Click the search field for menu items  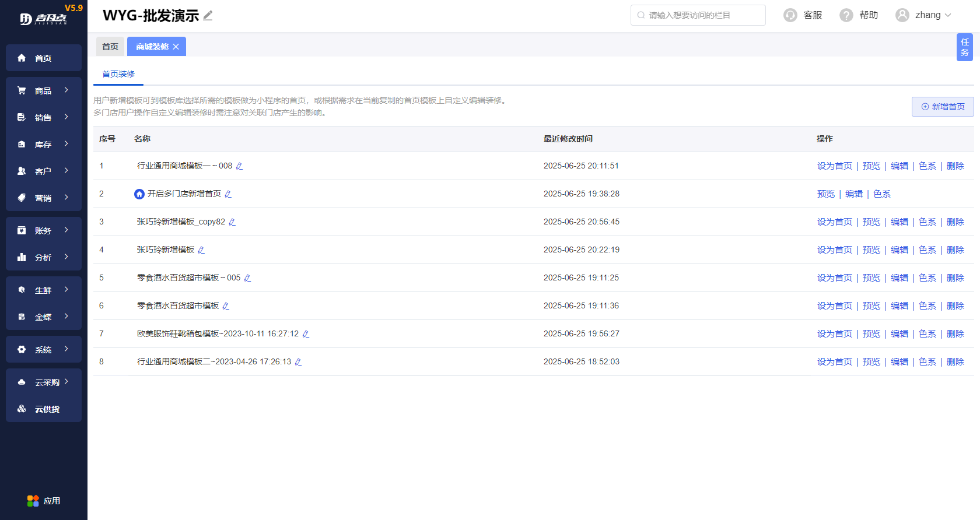pyautogui.click(x=698, y=15)
